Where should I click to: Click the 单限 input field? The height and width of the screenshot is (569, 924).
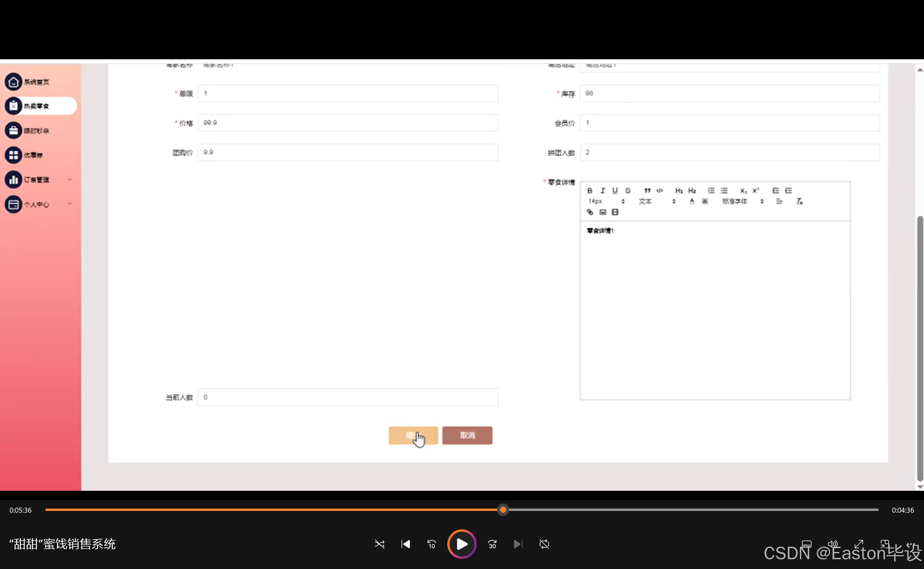point(348,93)
